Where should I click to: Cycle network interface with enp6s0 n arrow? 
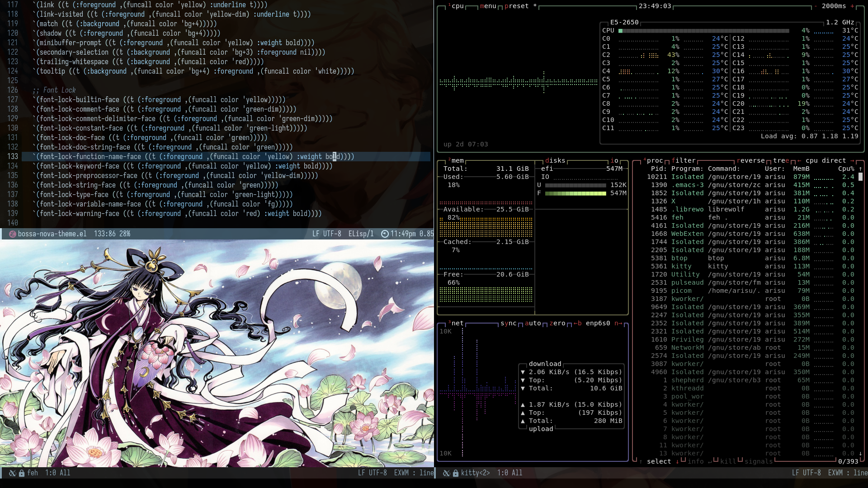pos(618,324)
